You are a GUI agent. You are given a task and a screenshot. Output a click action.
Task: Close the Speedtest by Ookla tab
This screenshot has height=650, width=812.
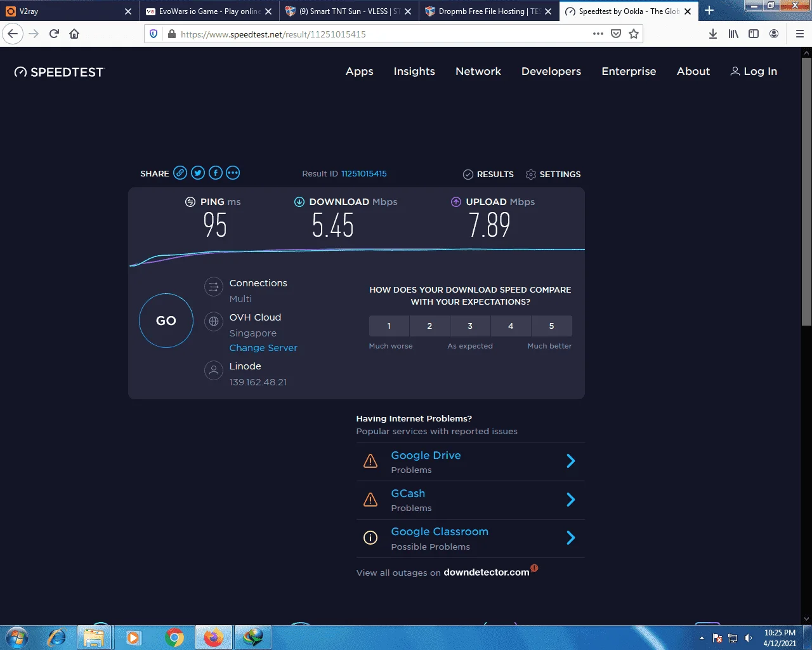point(688,11)
